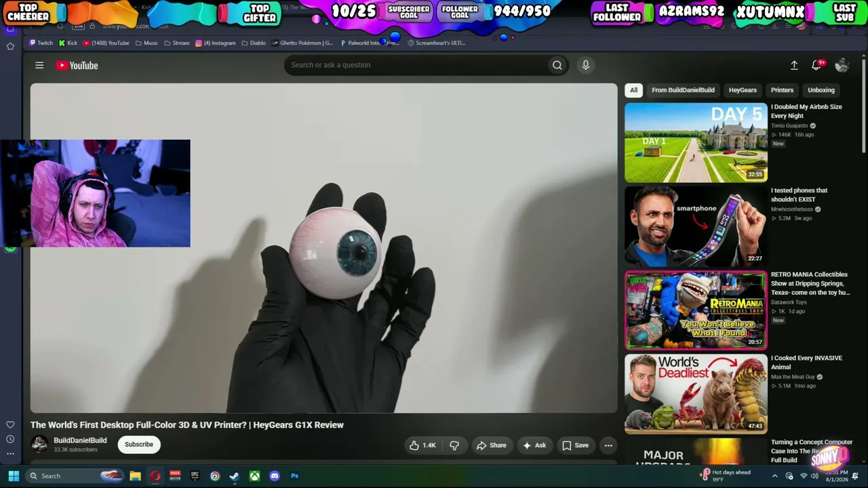Open the Create upload icon
The height and width of the screenshot is (488, 868).
(x=794, y=65)
